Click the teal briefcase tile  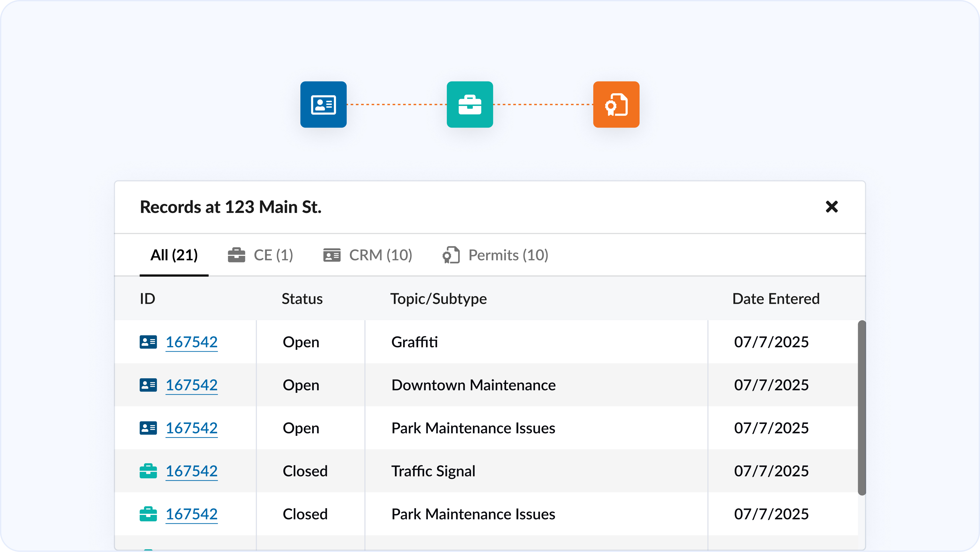coord(469,104)
